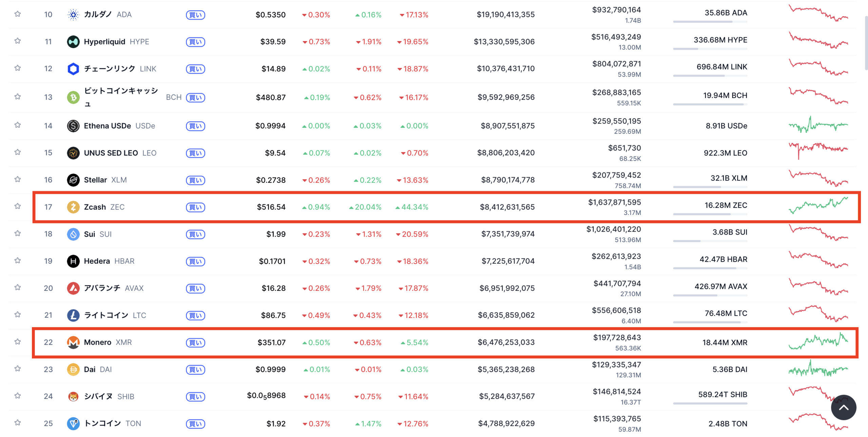Click the Zcash coin logo
The height and width of the screenshot is (437, 868).
[73, 207]
